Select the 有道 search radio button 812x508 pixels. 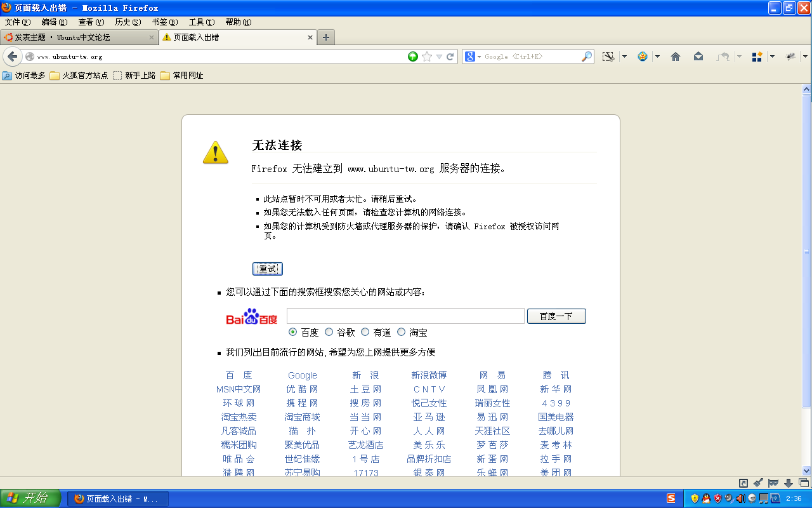point(365,332)
